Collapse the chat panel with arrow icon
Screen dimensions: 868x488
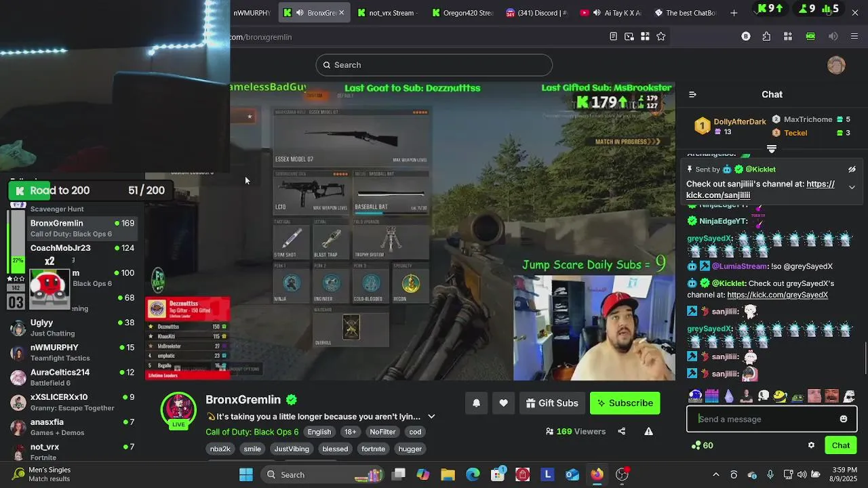coord(692,94)
